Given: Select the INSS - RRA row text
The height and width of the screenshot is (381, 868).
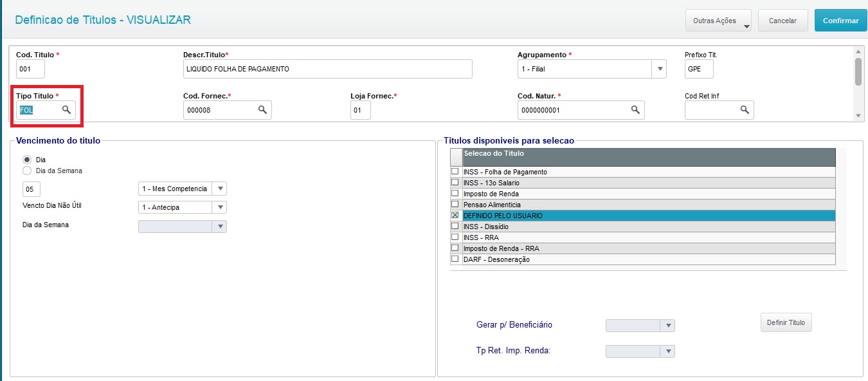Looking at the screenshot, I should tap(480, 237).
